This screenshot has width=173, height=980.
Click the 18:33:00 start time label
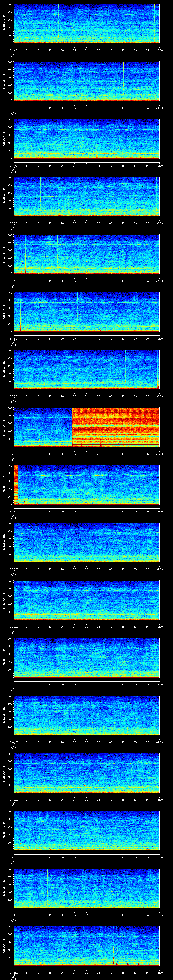click(13, 281)
